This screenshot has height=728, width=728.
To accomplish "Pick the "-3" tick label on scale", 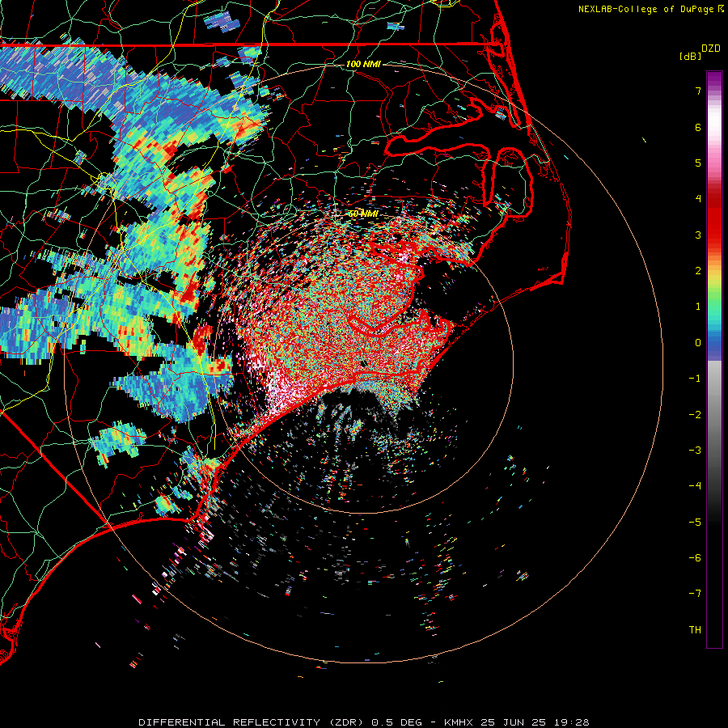I will (x=695, y=451).
